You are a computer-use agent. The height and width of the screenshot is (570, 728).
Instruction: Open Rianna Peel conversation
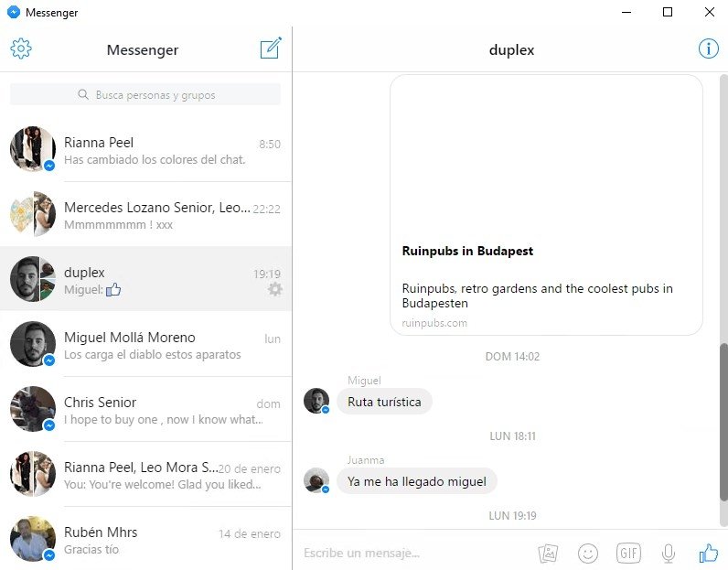click(145, 148)
